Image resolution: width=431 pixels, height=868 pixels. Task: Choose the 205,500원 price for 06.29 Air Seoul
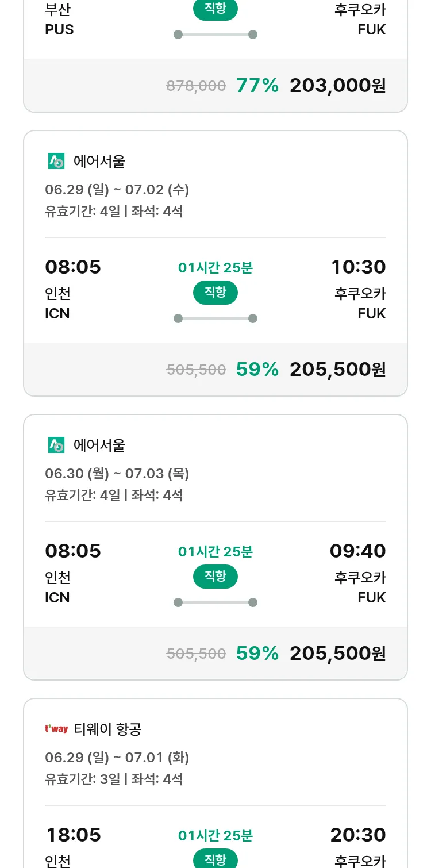338,370
